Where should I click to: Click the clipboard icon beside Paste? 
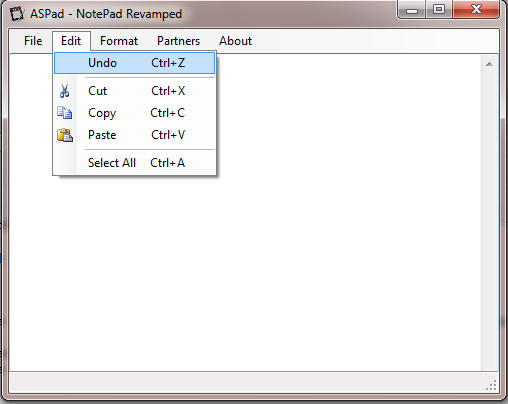pyautogui.click(x=65, y=135)
